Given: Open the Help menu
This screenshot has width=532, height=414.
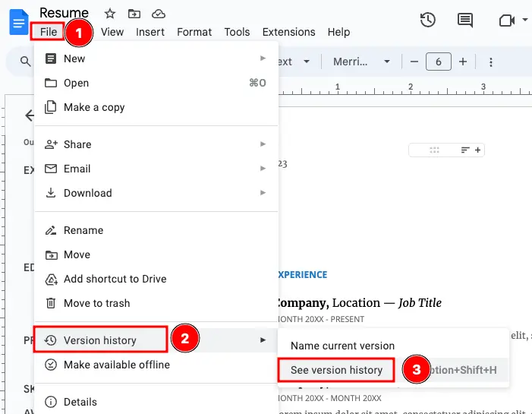Looking at the screenshot, I should pos(338,32).
